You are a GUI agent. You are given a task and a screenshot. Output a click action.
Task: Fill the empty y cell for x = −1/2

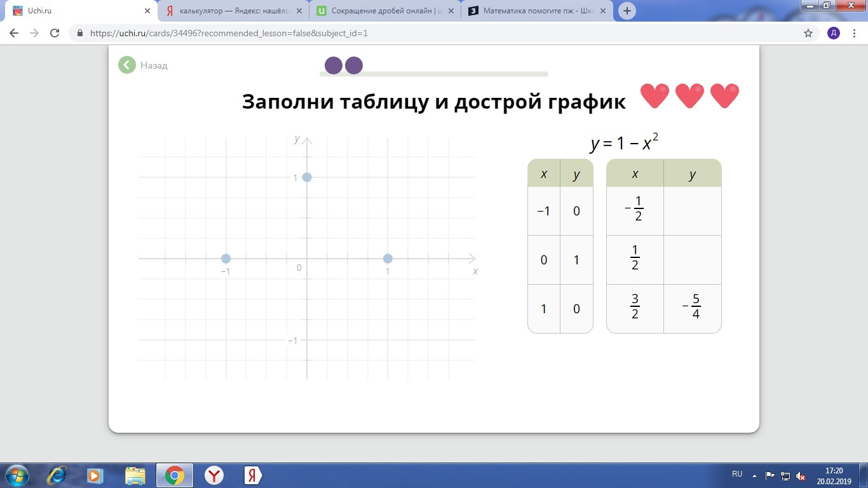[x=692, y=211]
